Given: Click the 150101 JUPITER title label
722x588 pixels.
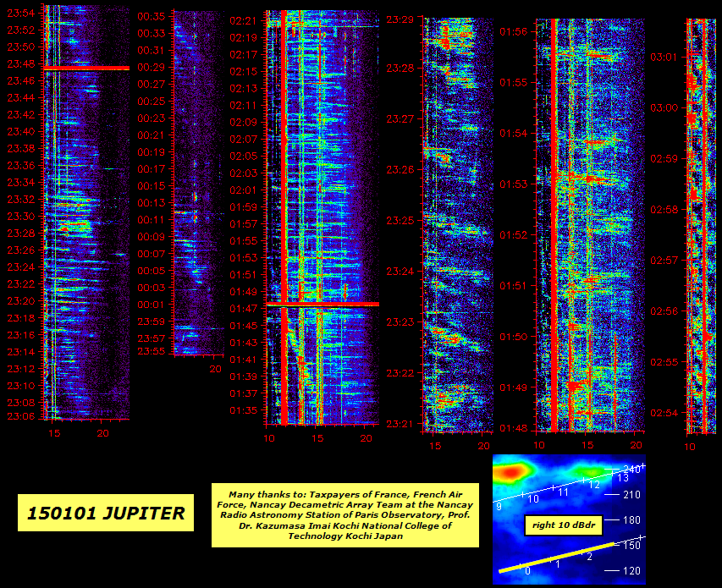Looking at the screenshot, I should click(106, 513).
